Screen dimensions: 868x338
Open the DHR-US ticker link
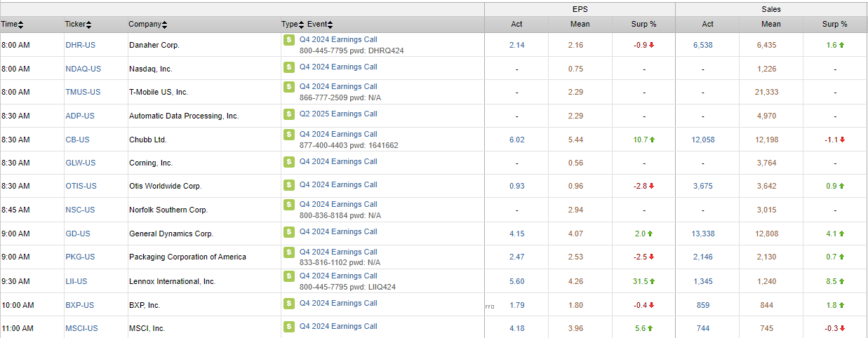[80, 45]
